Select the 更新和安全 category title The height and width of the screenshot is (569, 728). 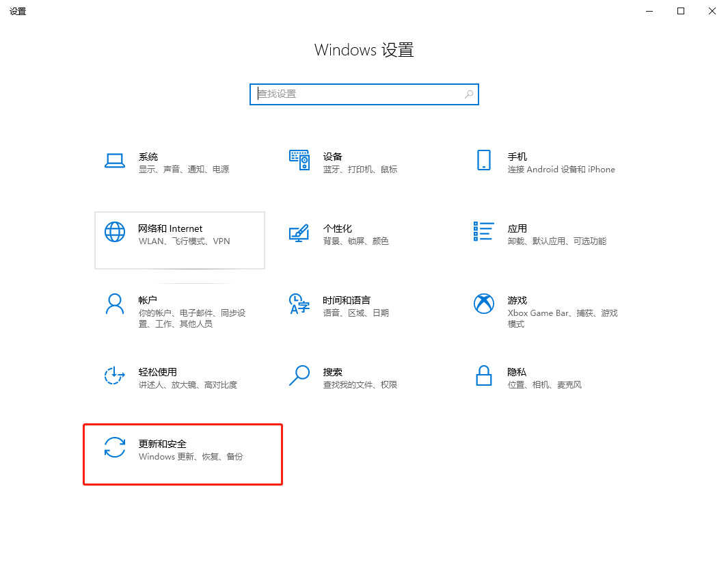(x=162, y=444)
